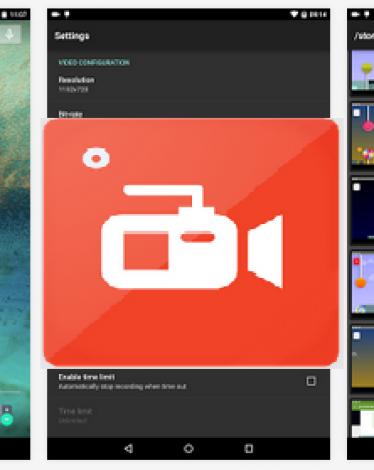Tap the microphone icon in left screenshot

coord(10,34)
